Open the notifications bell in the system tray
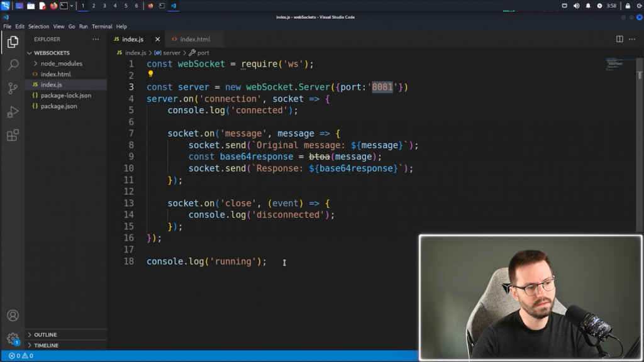Viewport: 644px width, 362px height. (588, 6)
